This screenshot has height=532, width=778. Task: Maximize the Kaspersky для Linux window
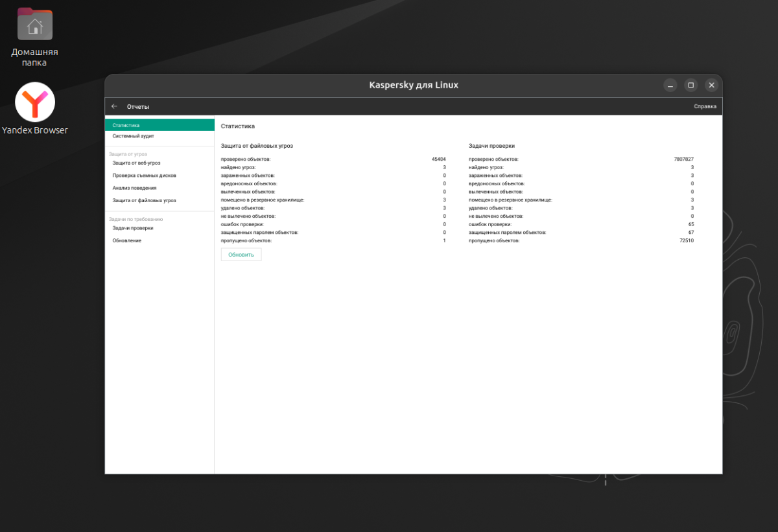point(691,85)
